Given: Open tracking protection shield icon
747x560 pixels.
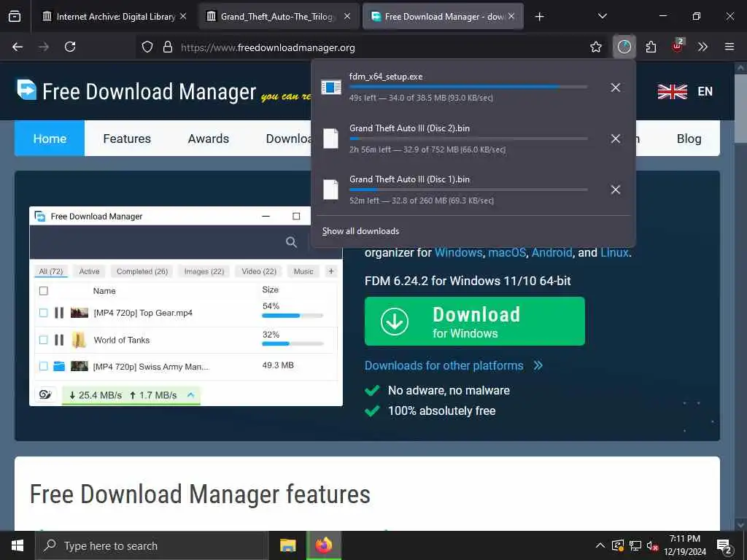Looking at the screenshot, I should (147, 47).
